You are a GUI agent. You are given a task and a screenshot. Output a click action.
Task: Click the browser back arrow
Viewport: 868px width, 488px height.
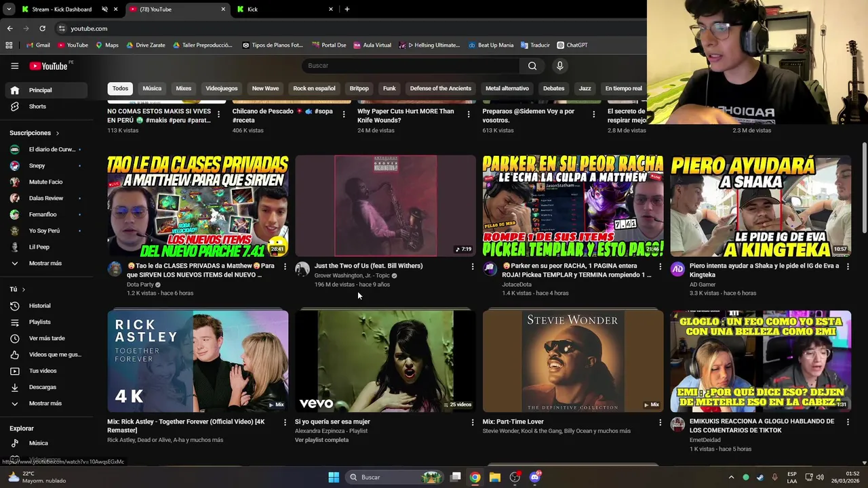click(x=9, y=28)
